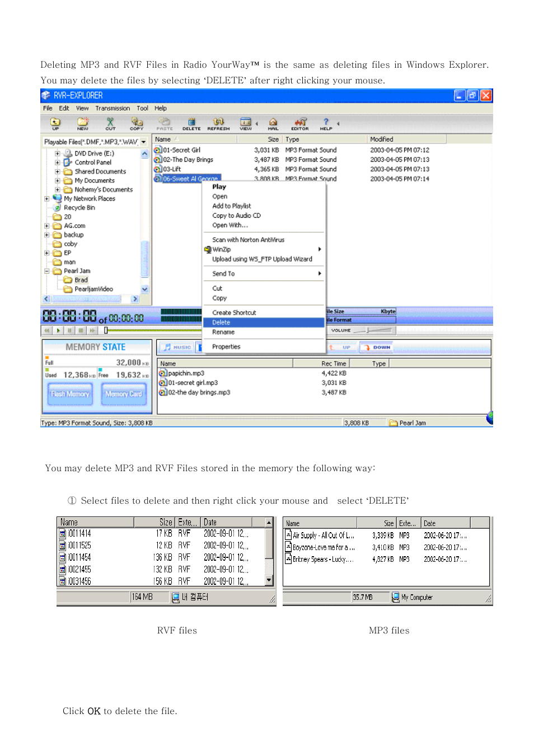Click the playback position slider handle
Screen dimensions: 534x756
pos(106,330)
